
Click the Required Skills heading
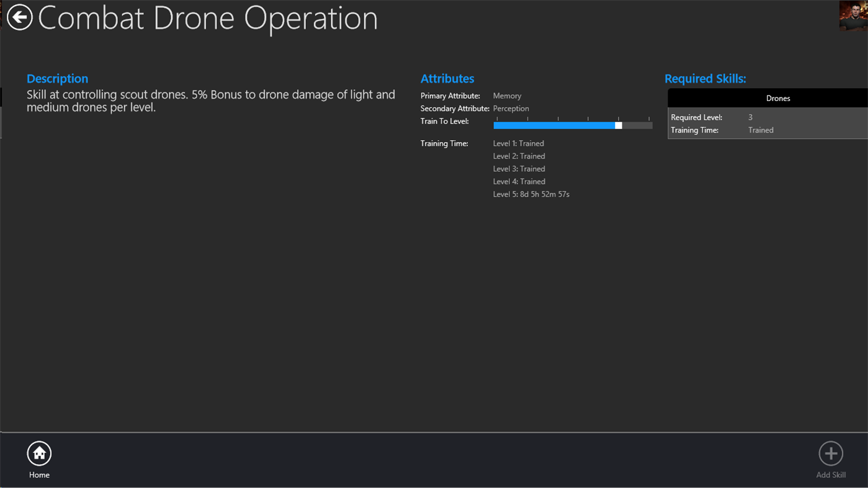pyautogui.click(x=705, y=78)
